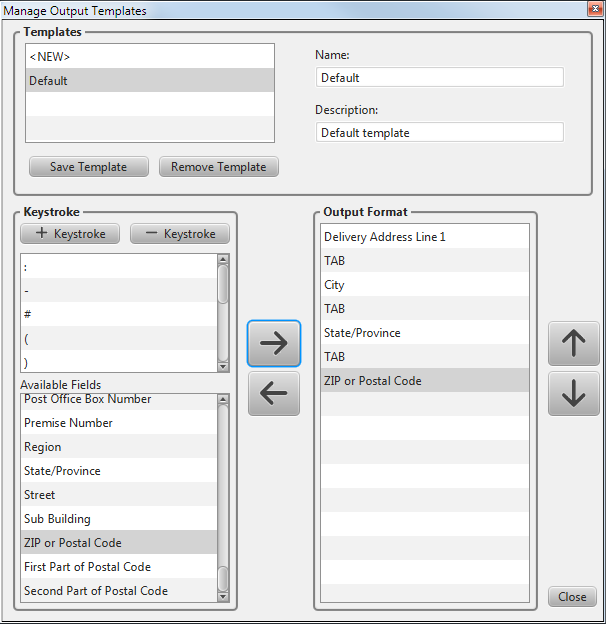Select State/Province in Output Format
The image size is (606, 624).
pos(425,332)
